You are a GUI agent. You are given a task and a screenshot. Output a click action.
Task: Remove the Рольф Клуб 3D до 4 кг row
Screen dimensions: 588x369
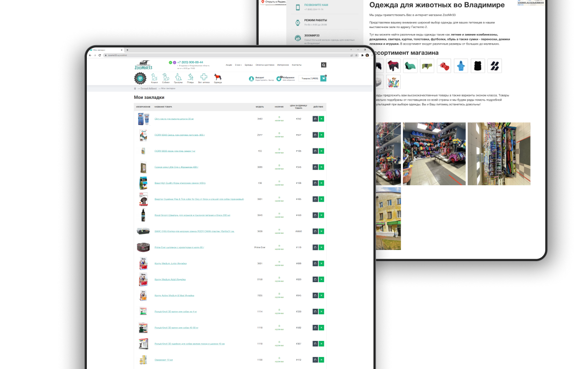322,312
